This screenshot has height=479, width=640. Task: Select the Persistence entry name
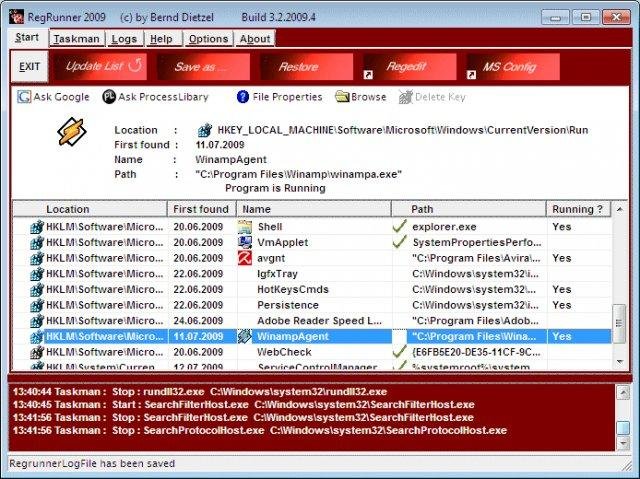[x=288, y=305]
